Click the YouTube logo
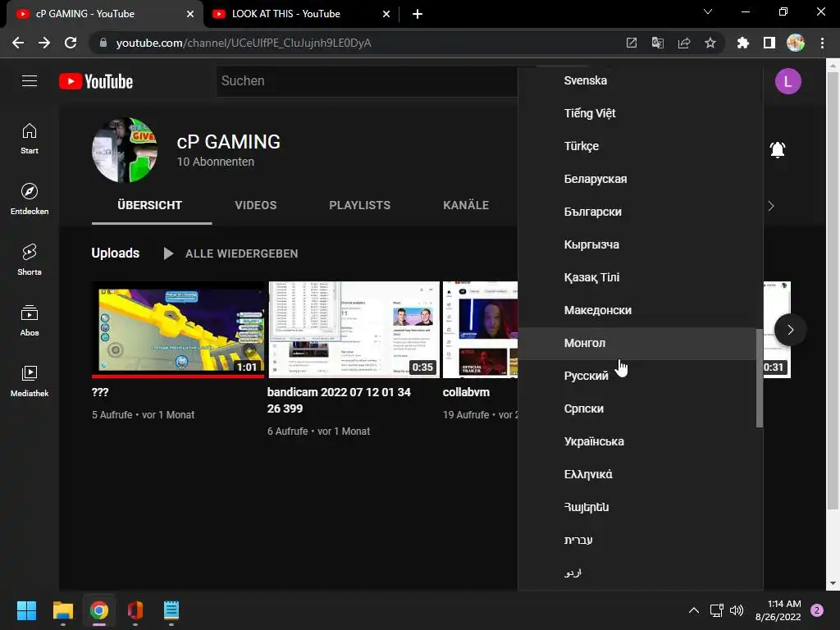The height and width of the screenshot is (630, 840). coord(96,81)
